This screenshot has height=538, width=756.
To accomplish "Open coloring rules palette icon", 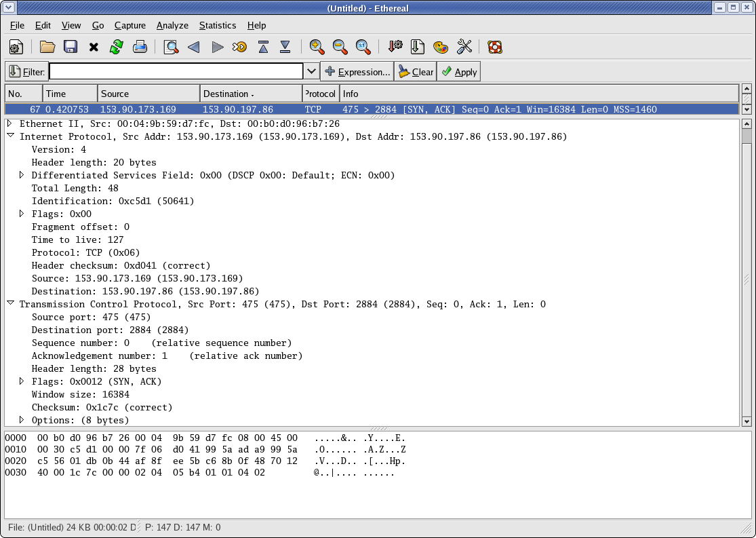I will (441, 47).
